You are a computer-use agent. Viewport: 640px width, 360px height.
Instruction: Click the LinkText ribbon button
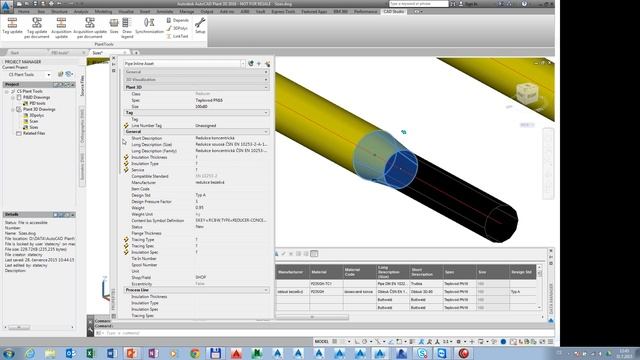177,36
